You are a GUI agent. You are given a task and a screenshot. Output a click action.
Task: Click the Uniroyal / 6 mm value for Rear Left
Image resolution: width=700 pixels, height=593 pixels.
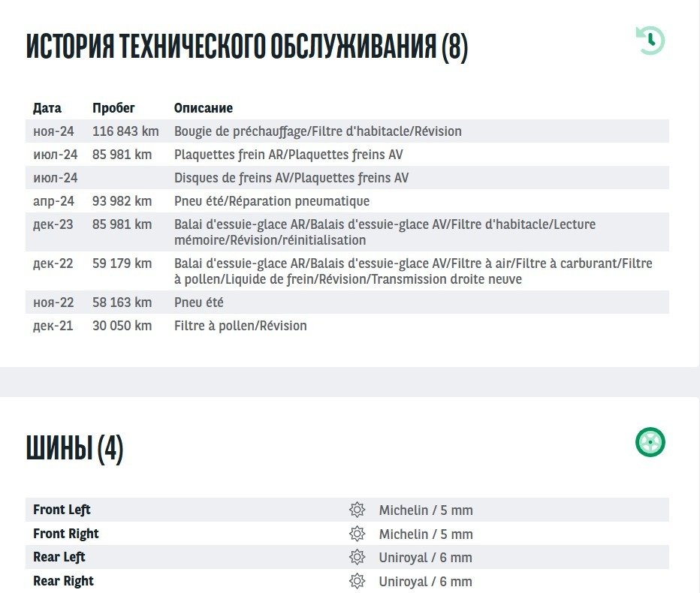tap(425, 558)
